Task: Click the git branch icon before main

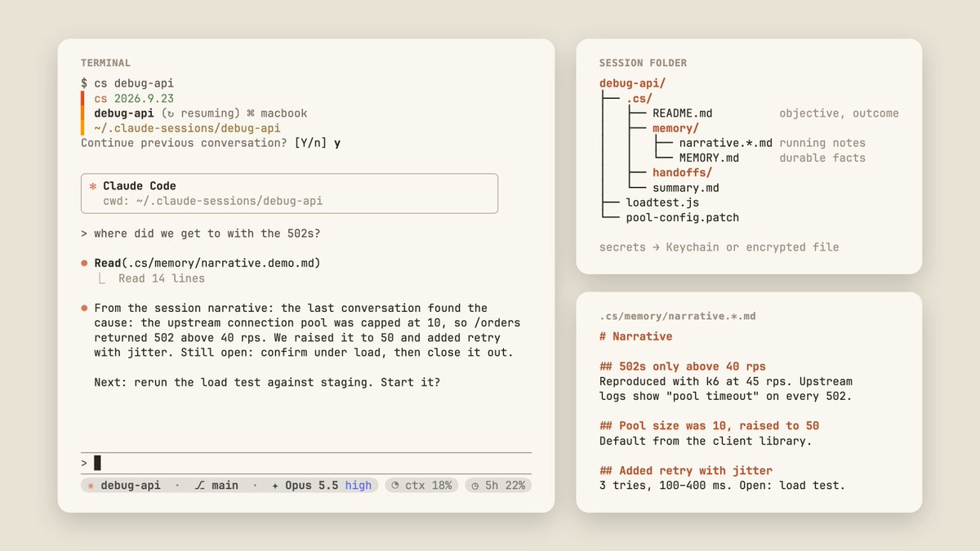Action: (x=201, y=486)
